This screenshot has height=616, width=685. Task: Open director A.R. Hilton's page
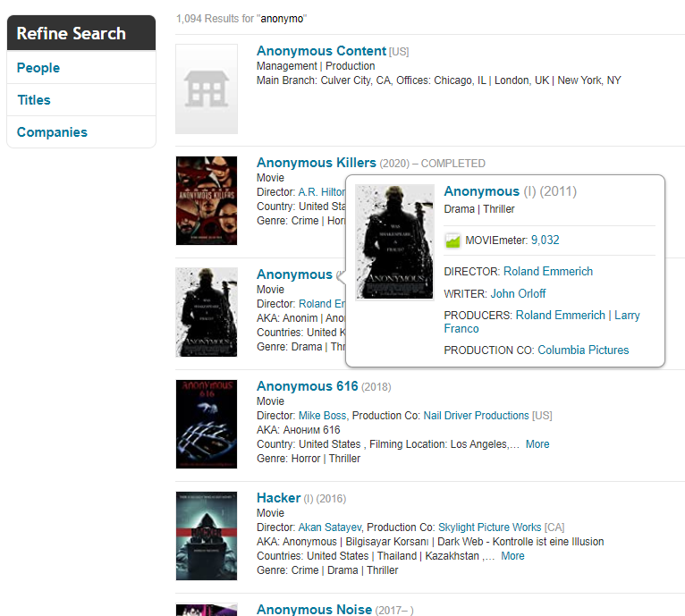pyautogui.click(x=322, y=192)
